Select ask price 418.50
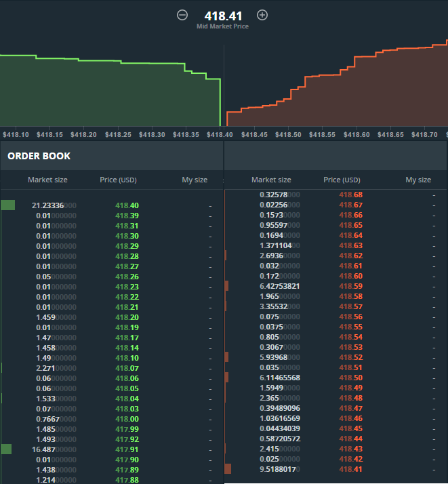The image size is (448, 484). tap(351, 378)
